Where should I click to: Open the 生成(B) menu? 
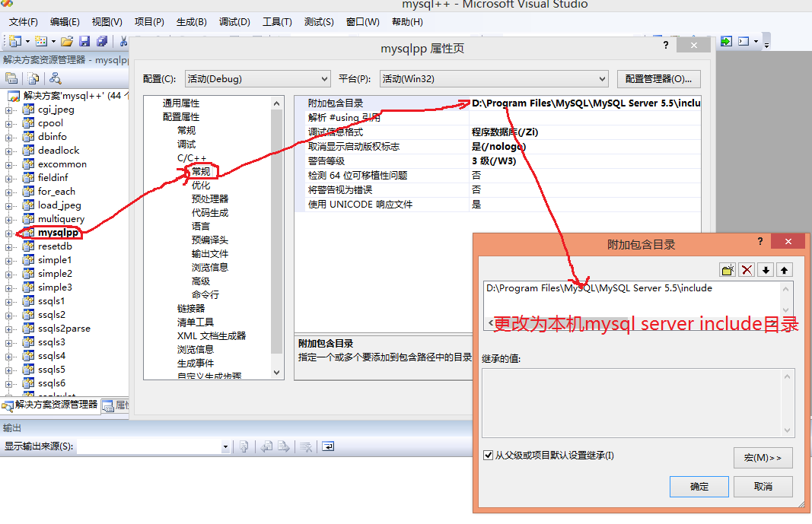pos(191,22)
